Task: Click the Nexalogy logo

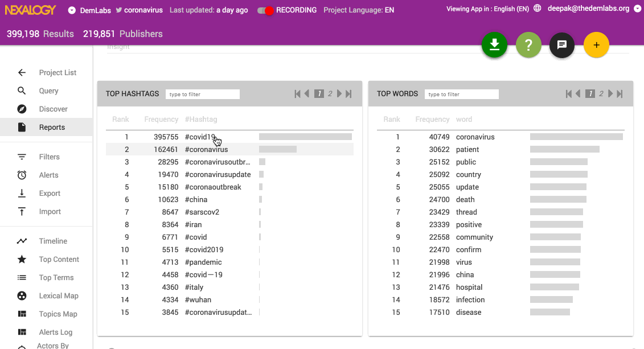Action: point(30,10)
